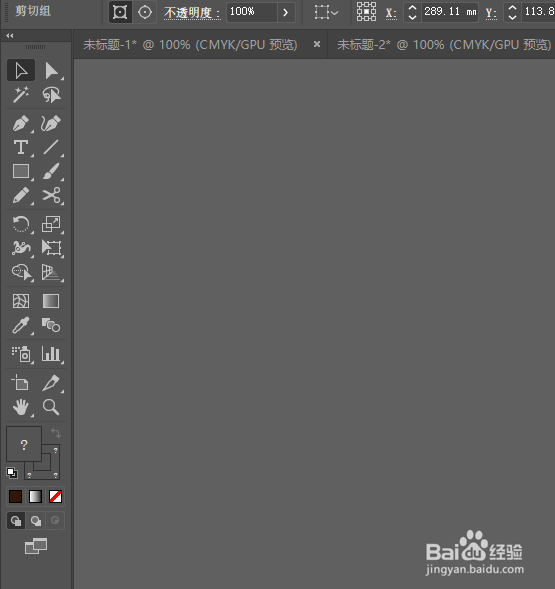Enable Draw Inside mode

55,521
